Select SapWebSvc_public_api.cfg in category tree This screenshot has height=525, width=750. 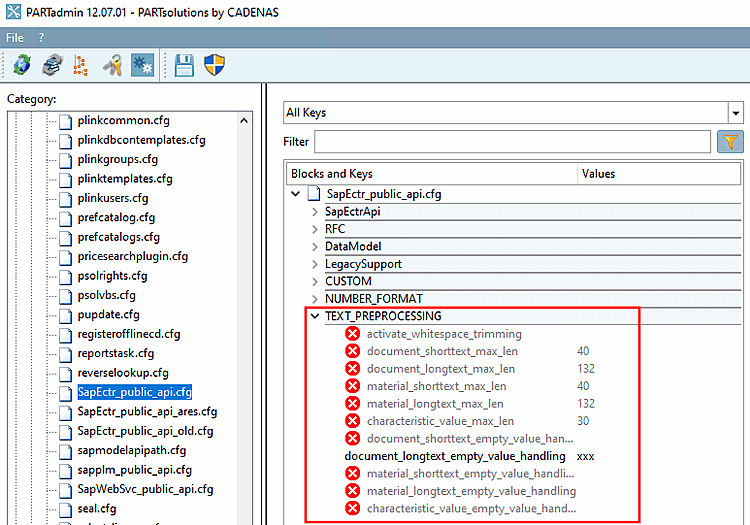[145, 489]
